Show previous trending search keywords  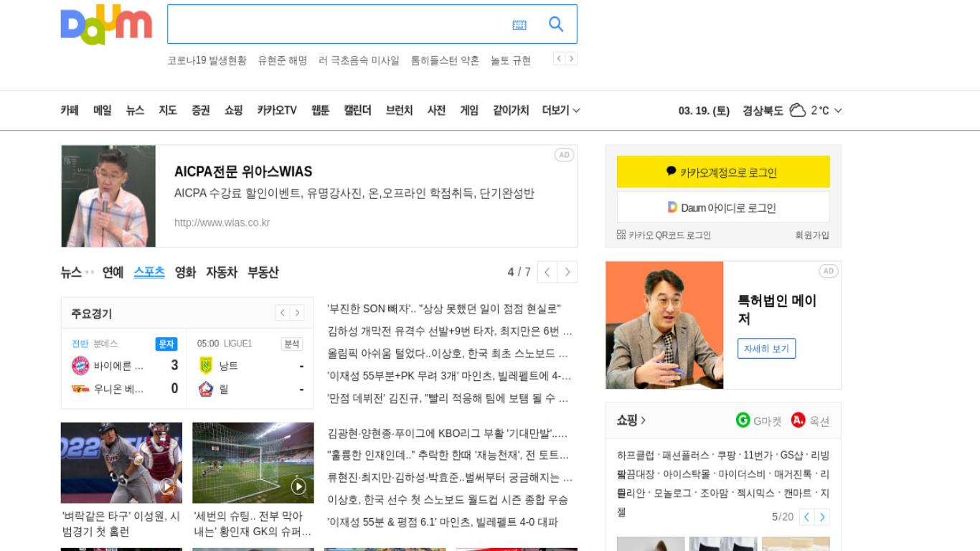(x=559, y=59)
